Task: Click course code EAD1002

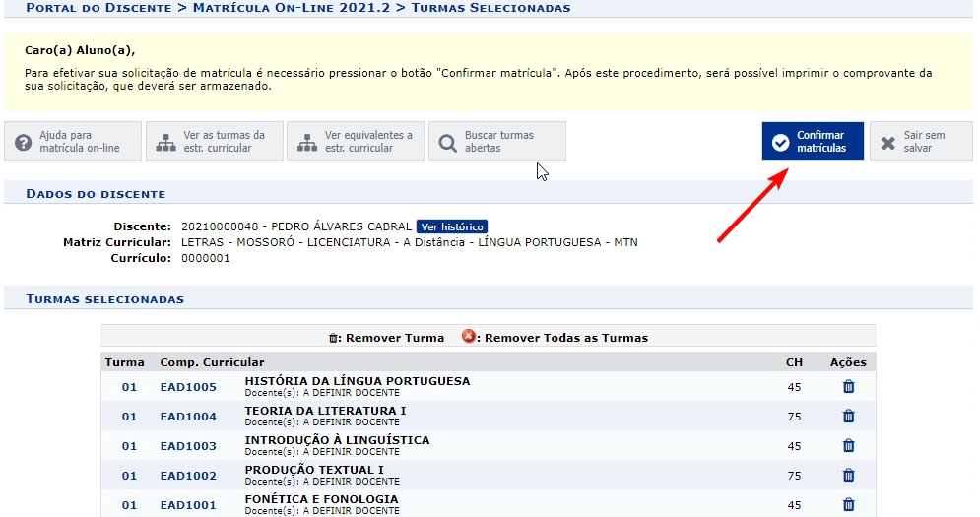Action: (x=188, y=476)
